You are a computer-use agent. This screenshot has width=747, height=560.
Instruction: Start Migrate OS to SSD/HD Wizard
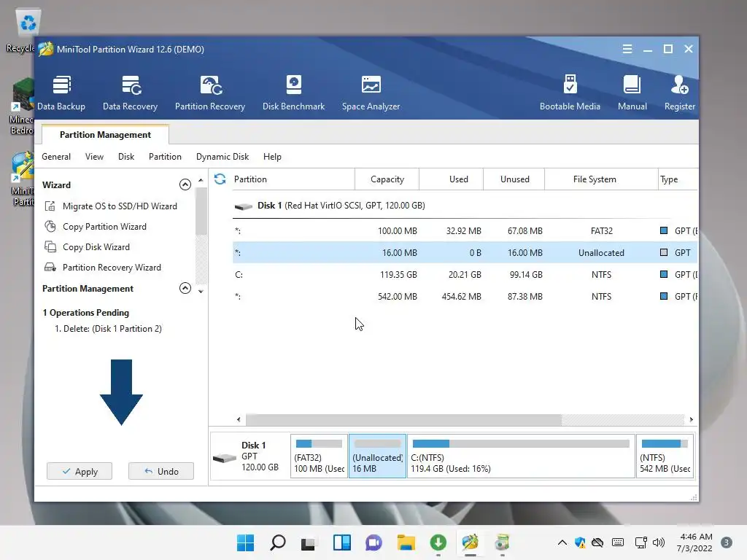pos(111,206)
